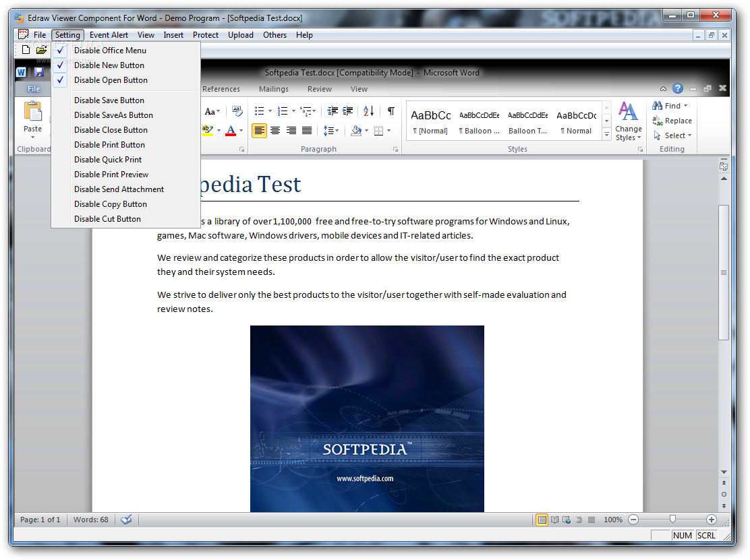This screenshot has width=750, height=560.
Task: Open the Others menu
Action: 275,35
